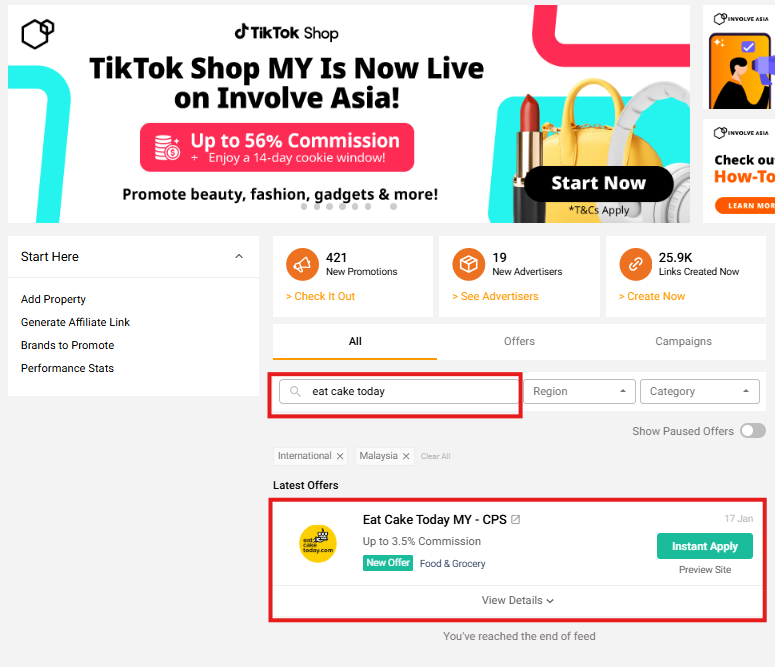Image resolution: width=775 pixels, height=667 pixels.
Task: Toggle Show Paused Offers switch
Action: tap(753, 431)
